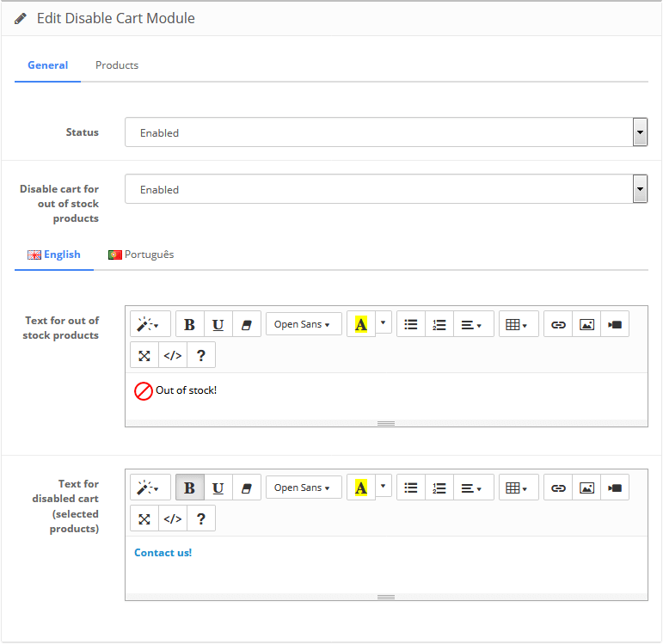Open fullscreen mode in out-of-stock editor
Screen dimensions: 663x644
coord(144,356)
